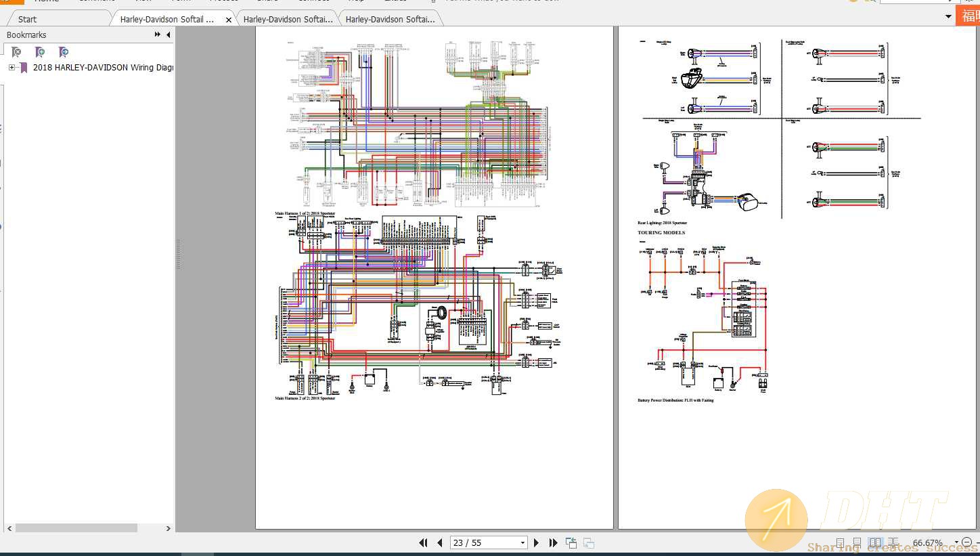This screenshot has width=980, height=556.
Task: Click the 66.67% zoom value
Action: click(927, 542)
